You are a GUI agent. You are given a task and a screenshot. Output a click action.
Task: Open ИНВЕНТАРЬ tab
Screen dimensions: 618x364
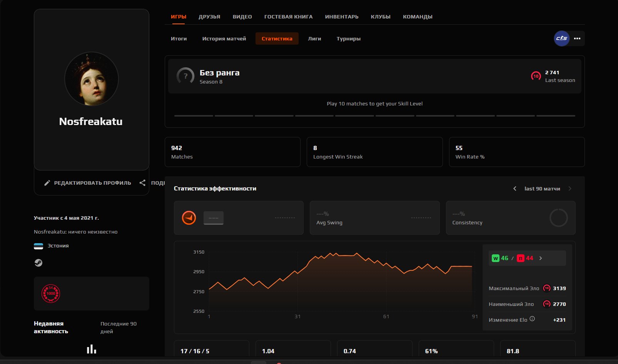342,17
